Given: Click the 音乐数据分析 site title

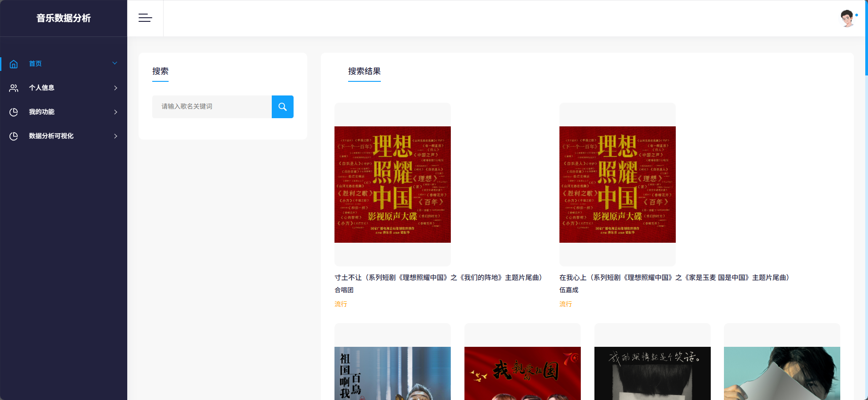Looking at the screenshot, I should click(64, 18).
